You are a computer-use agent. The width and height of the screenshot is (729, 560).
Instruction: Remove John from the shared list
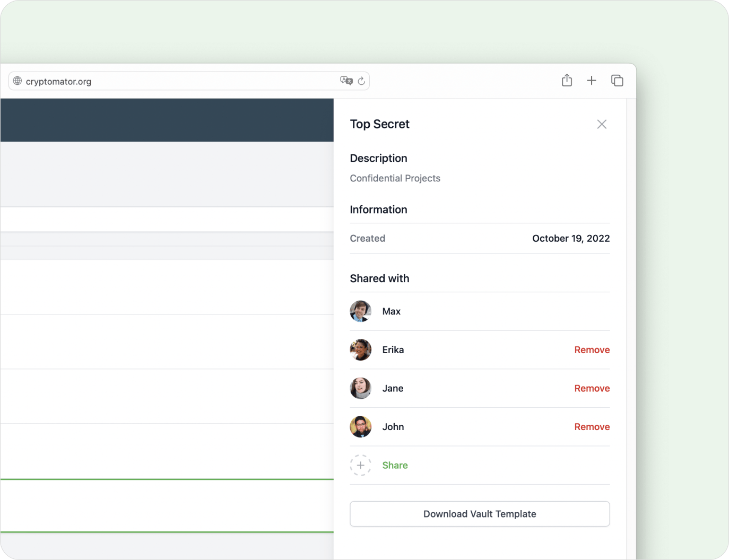tap(592, 426)
